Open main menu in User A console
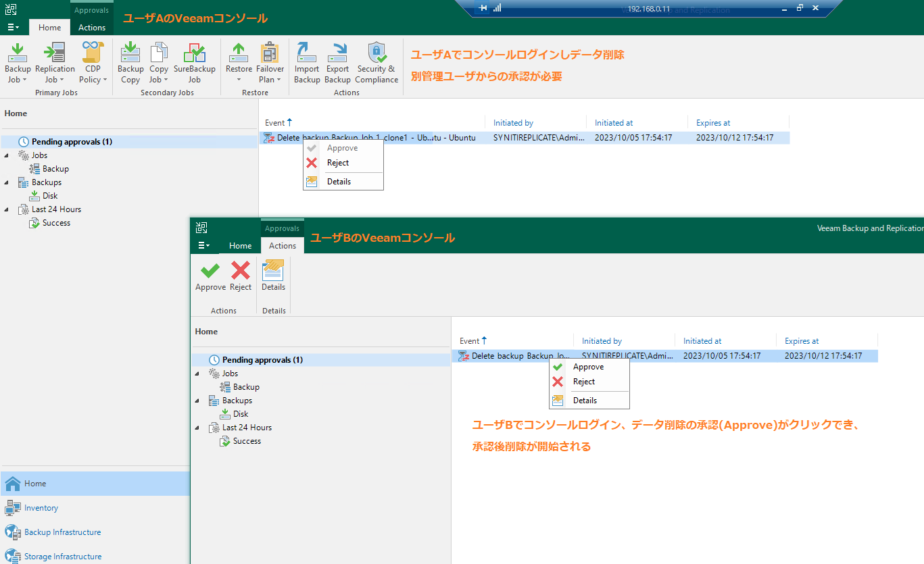 pyautogui.click(x=13, y=28)
